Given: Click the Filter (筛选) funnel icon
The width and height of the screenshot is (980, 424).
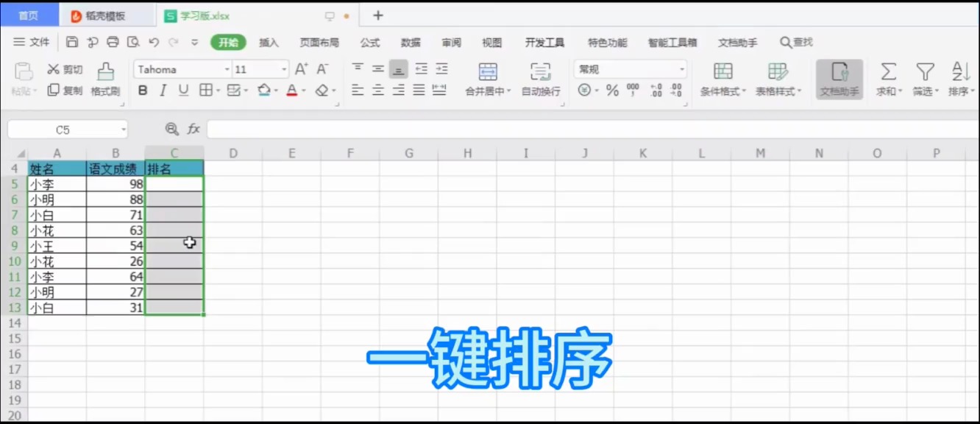Looking at the screenshot, I should click(925, 72).
